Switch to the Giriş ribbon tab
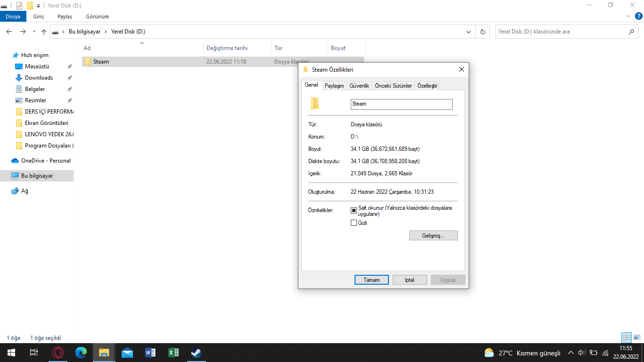The height and width of the screenshot is (362, 644). (x=39, y=16)
